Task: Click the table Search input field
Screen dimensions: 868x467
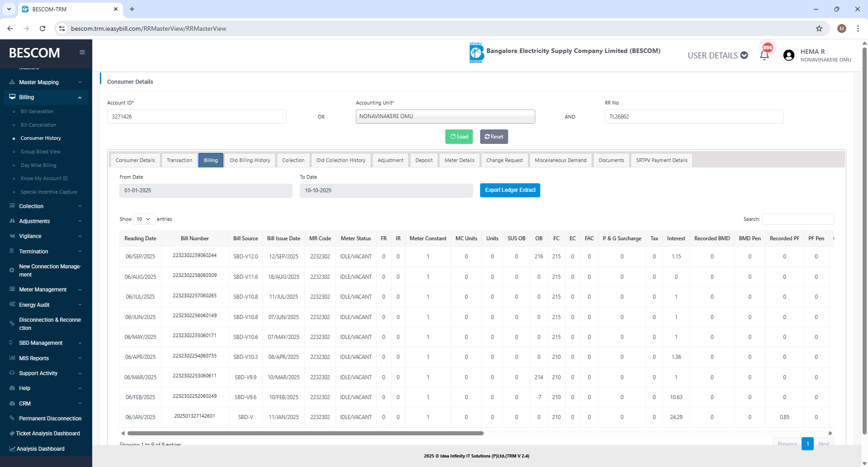Action: click(x=797, y=219)
